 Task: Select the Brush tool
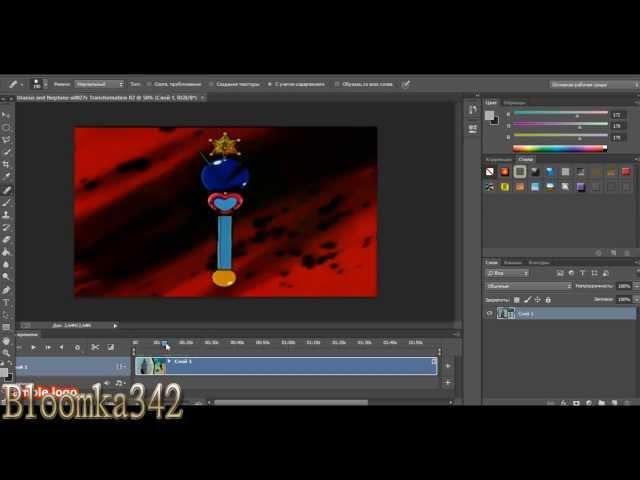pyautogui.click(x=6, y=202)
